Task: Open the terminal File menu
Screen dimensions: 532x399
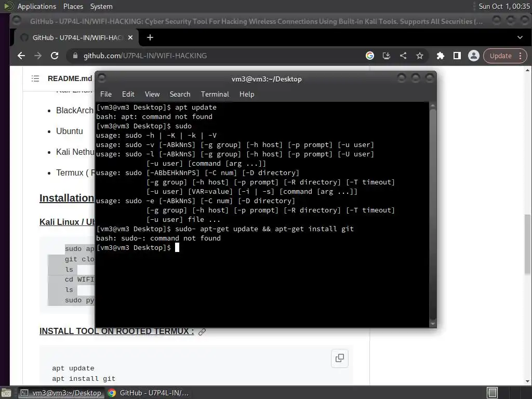Action: point(106,95)
